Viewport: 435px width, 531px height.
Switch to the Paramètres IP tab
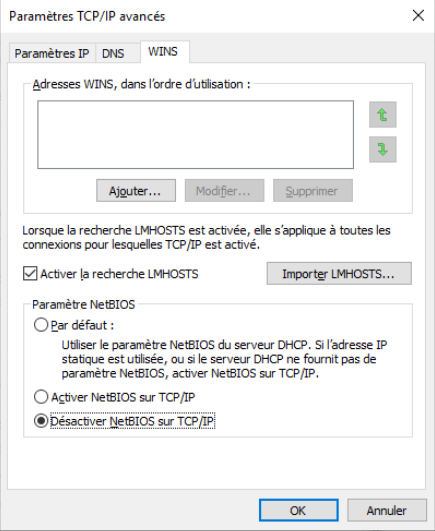[51, 54]
